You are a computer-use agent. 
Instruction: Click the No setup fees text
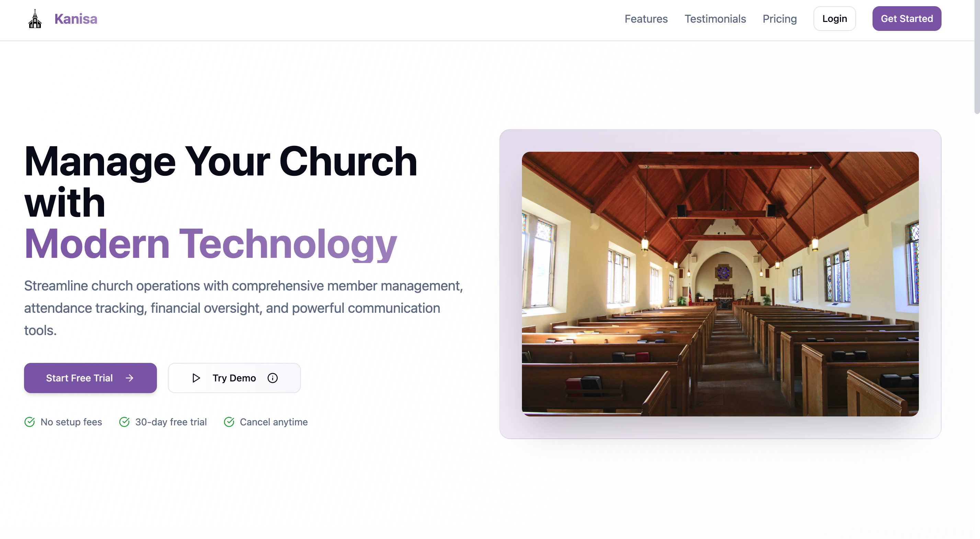(71, 422)
